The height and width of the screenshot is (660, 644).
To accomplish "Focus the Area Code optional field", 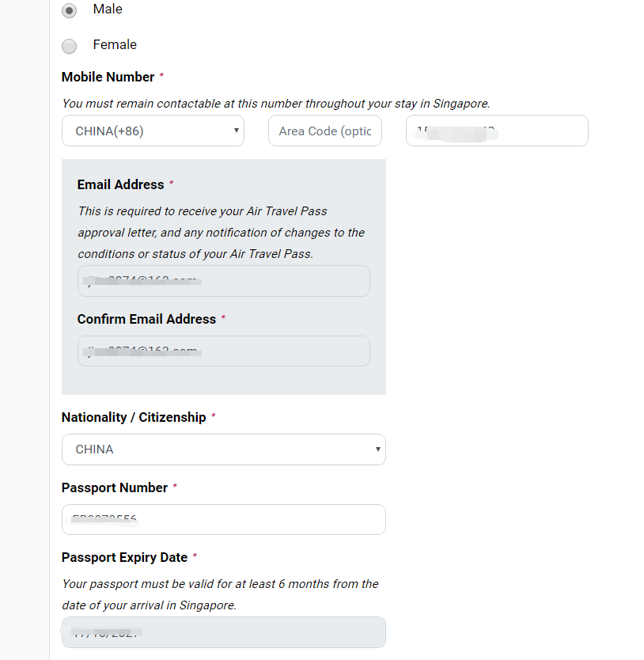I will coord(324,131).
